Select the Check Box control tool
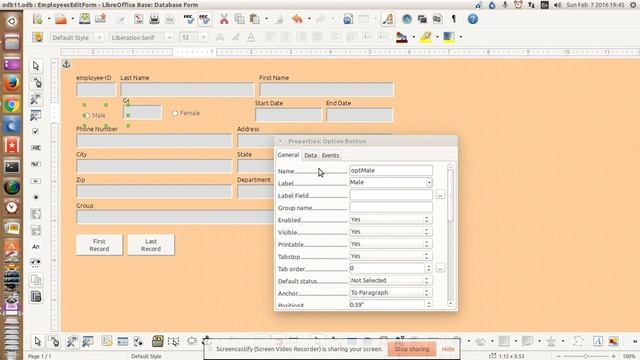The height and width of the screenshot is (360, 640). (36, 131)
